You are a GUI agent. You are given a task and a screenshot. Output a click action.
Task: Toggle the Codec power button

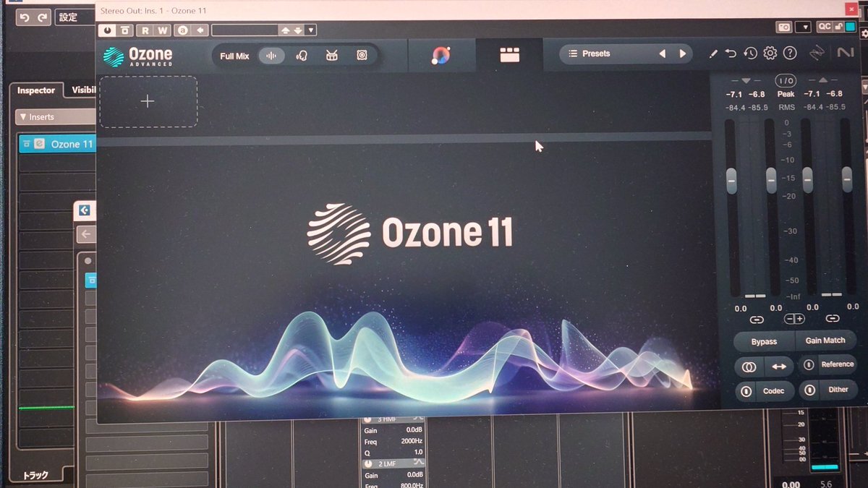(746, 391)
